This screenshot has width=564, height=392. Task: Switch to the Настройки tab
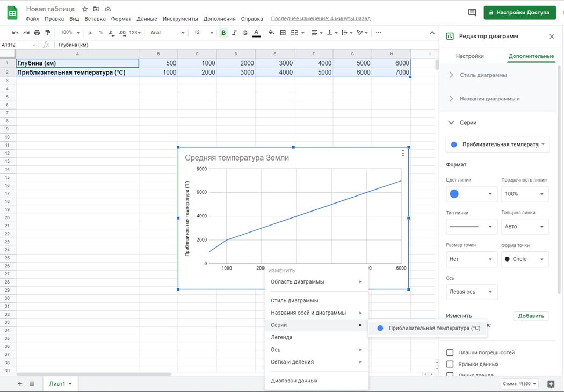(x=470, y=56)
